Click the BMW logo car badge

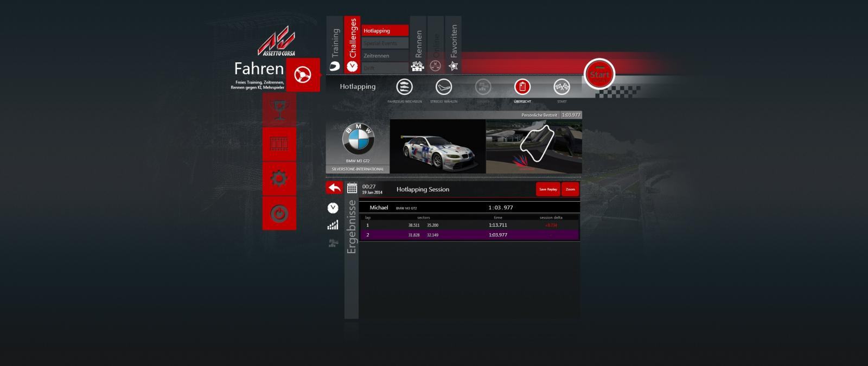point(358,139)
